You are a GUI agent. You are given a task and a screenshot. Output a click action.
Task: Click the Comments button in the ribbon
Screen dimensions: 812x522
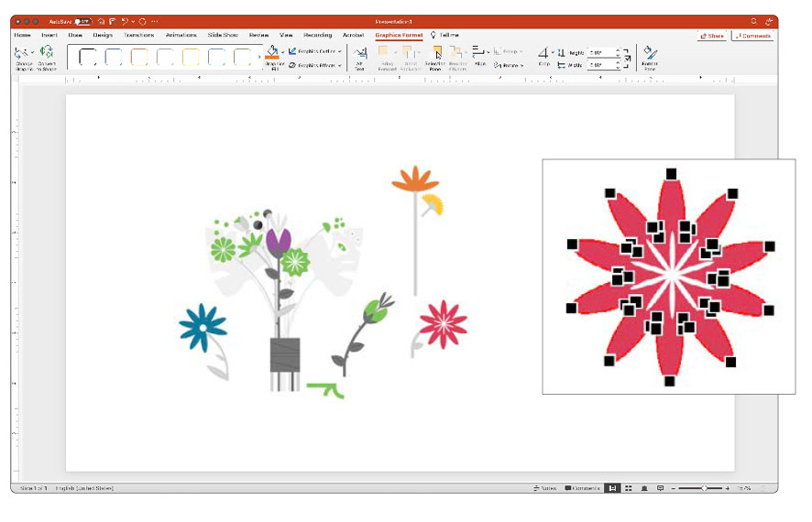pyautogui.click(x=753, y=36)
